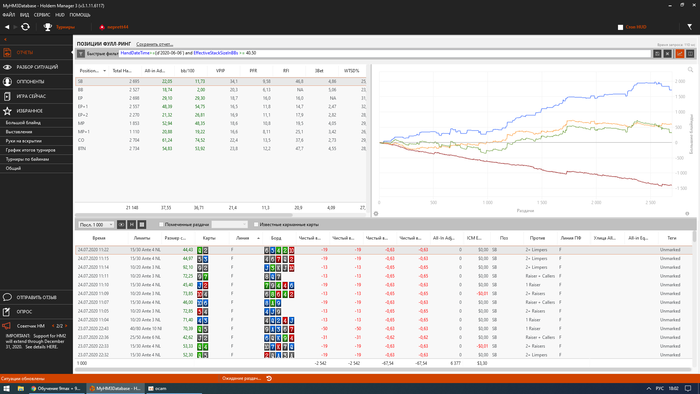
Task: Go to next Советчик HM tip
Action: [x=66, y=326]
